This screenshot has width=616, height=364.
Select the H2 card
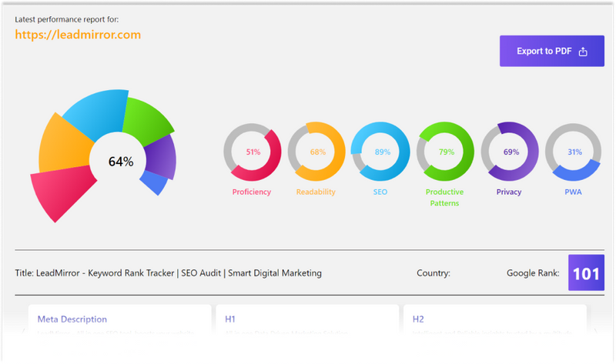(x=495, y=323)
